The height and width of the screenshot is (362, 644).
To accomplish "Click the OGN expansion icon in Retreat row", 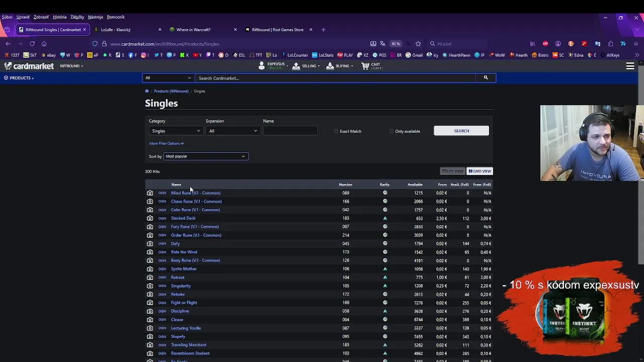I will point(162,278).
